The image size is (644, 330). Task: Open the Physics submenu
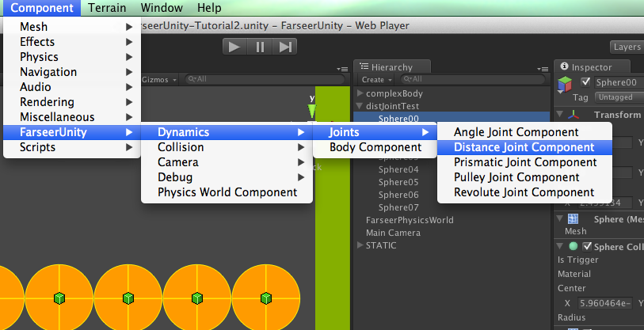[72, 57]
